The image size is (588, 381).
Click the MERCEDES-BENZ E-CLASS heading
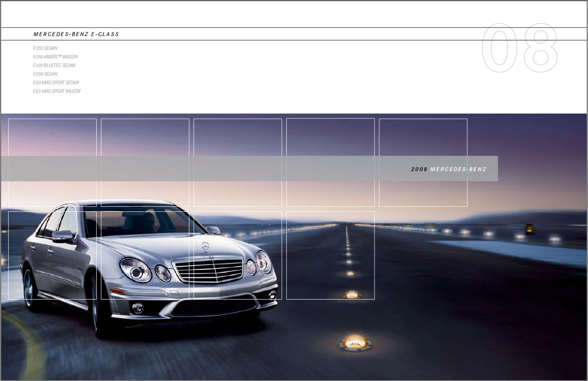(x=76, y=34)
